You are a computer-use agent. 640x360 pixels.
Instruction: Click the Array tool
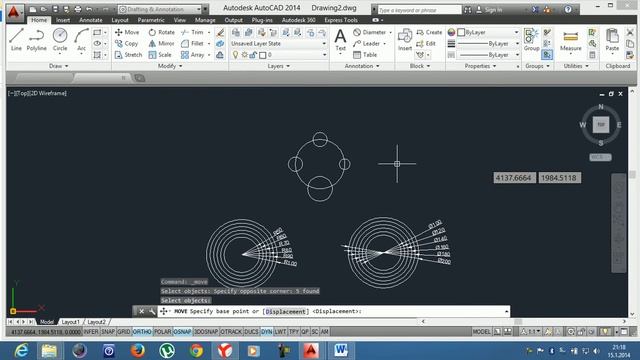[x=193, y=55]
